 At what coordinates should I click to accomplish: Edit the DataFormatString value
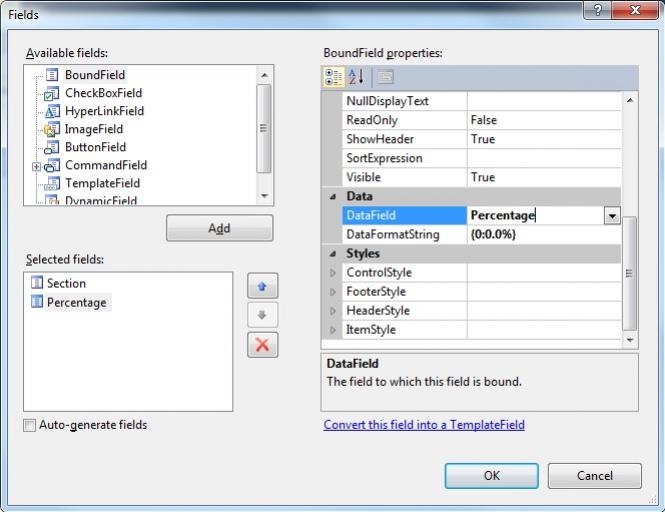(544, 235)
